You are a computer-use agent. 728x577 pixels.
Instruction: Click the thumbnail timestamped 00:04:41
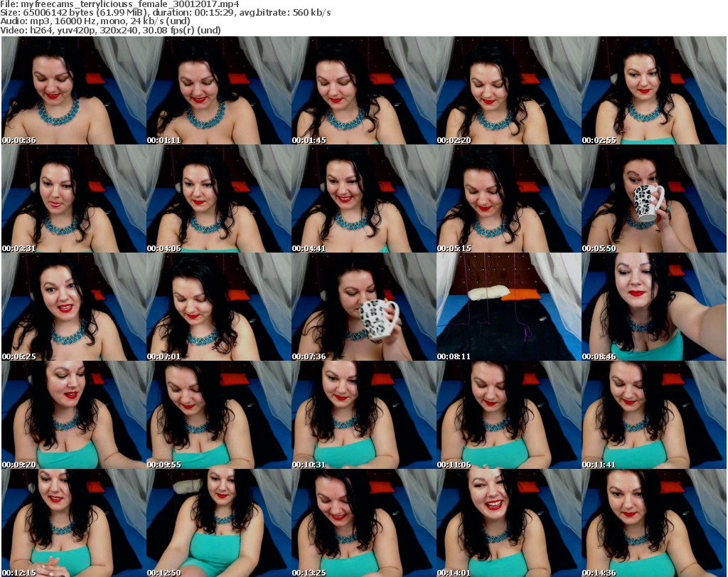363,198
